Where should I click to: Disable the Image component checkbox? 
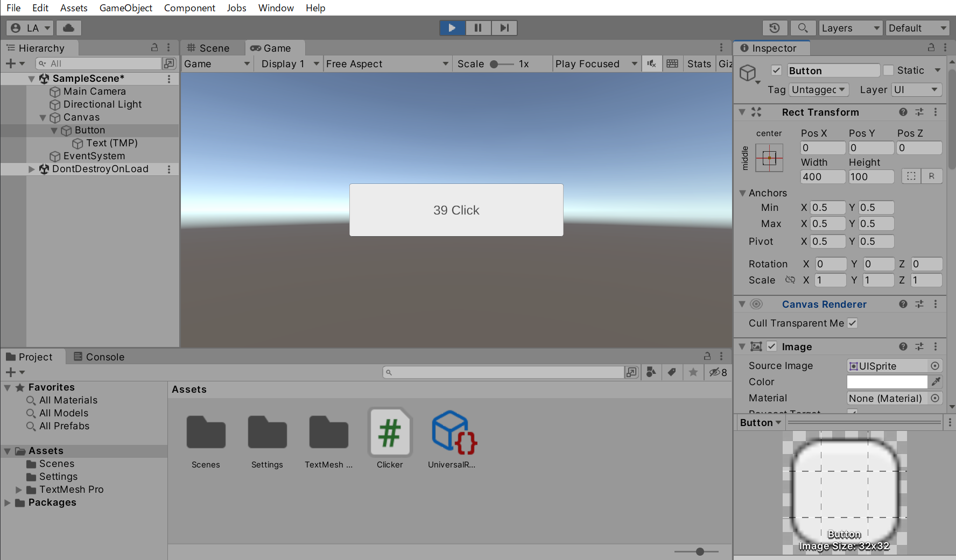coord(772,347)
